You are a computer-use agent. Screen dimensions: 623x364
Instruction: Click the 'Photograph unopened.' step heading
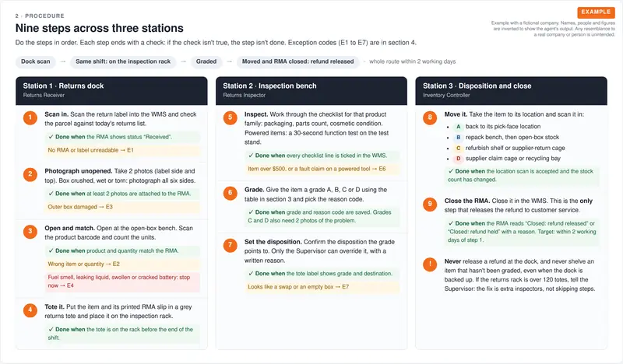[x=79, y=171]
